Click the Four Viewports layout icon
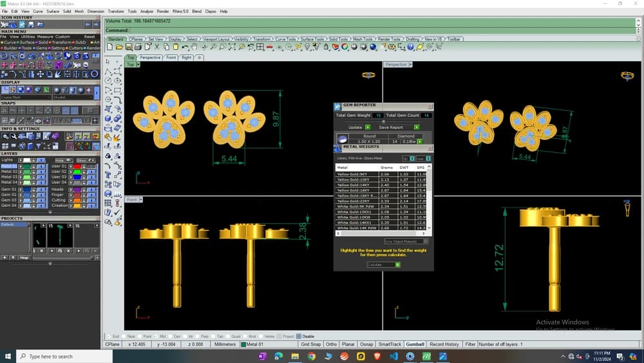This screenshot has height=363, width=644. pyautogui.click(x=260, y=47)
